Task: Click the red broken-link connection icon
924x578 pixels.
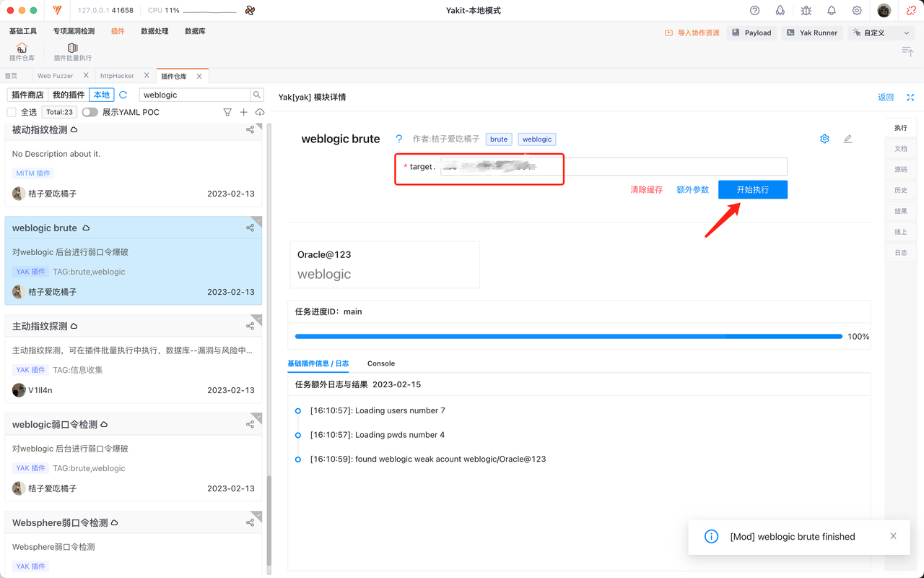Action: [910, 11]
